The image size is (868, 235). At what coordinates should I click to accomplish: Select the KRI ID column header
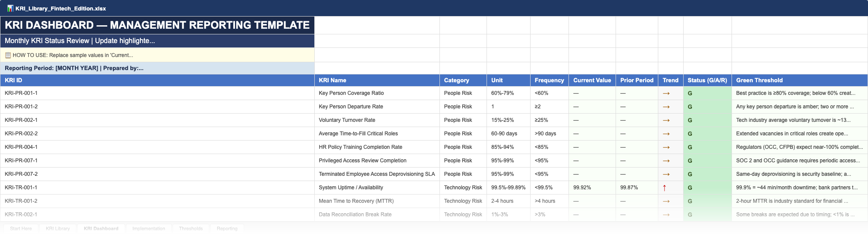coord(157,80)
